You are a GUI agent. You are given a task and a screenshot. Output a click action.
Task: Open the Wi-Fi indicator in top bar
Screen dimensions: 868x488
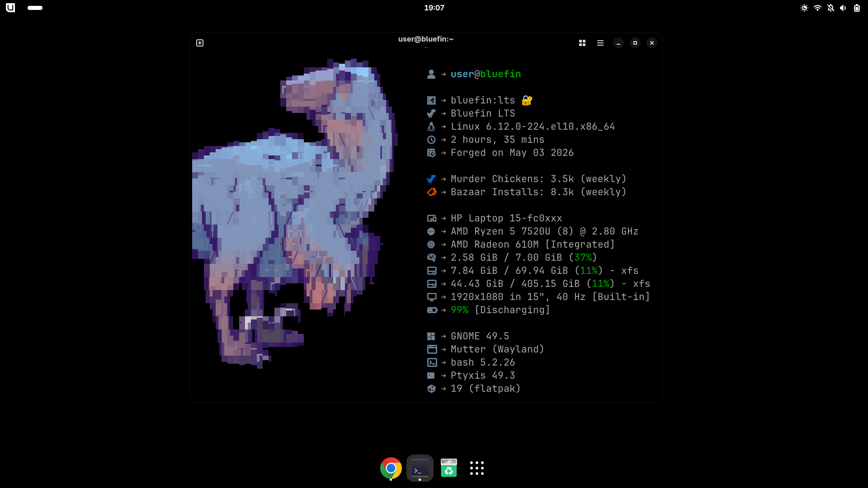[x=817, y=8]
